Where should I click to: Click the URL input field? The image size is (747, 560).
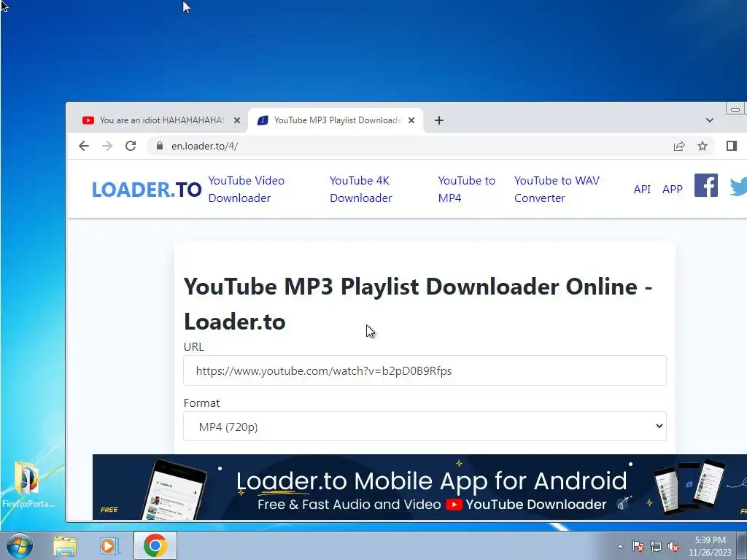click(425, 370)
